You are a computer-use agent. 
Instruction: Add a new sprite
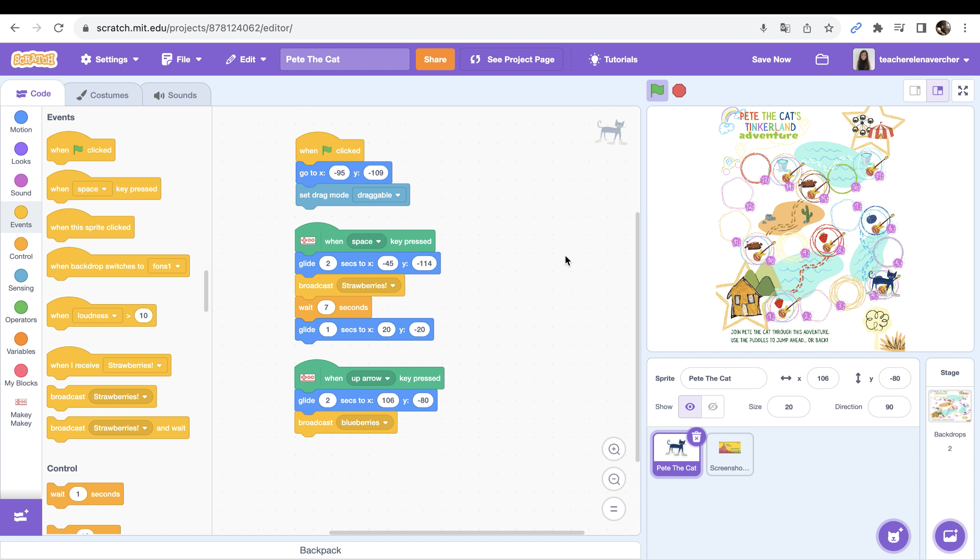point(893,536)
